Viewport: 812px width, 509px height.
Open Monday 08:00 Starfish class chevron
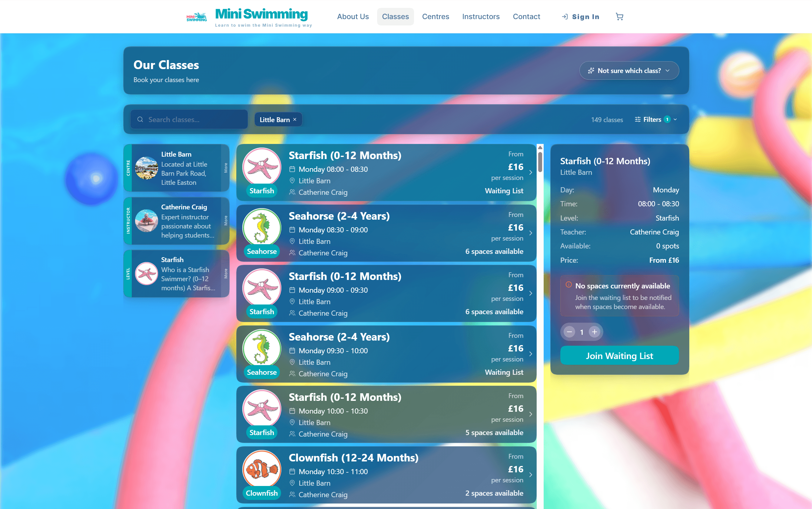(531, 172)
